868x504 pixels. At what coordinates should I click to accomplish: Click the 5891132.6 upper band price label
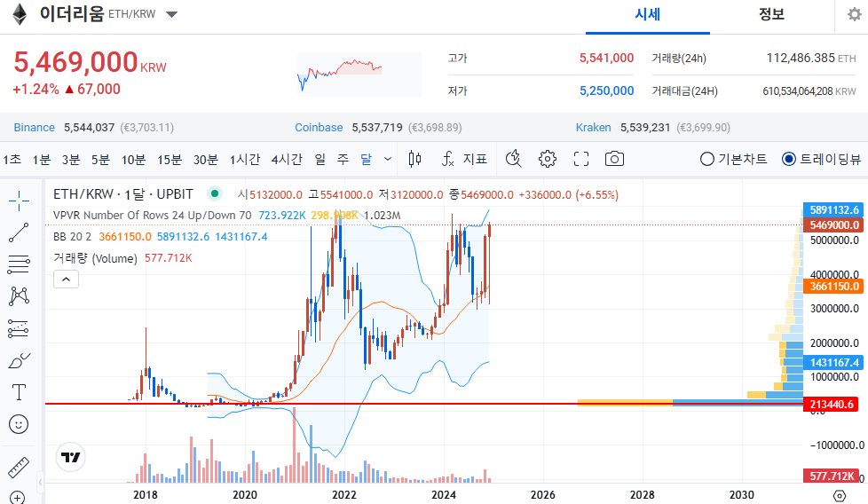coord(833,210)
